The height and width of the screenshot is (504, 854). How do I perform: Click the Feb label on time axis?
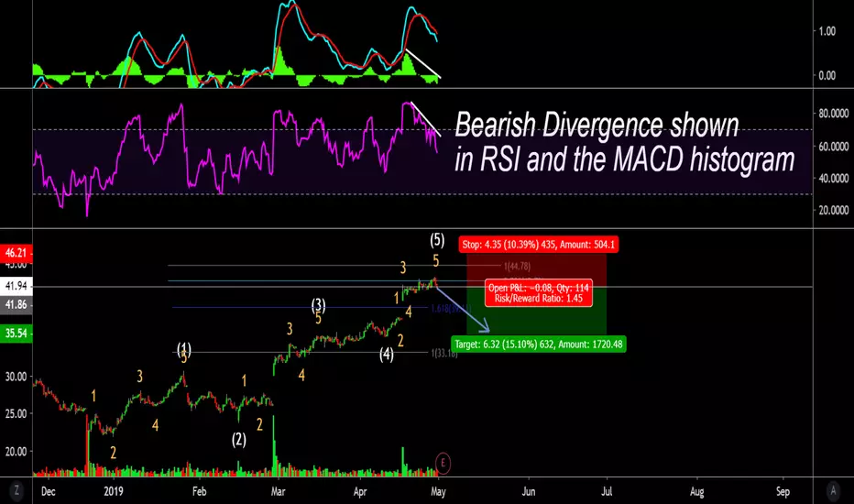pyautogui.click(x=200, y=491)
